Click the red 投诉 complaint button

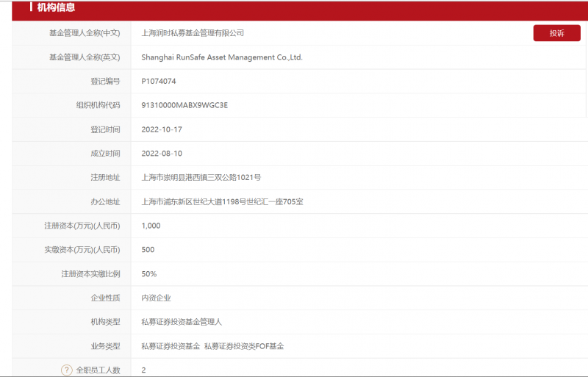tap(556, 33)
